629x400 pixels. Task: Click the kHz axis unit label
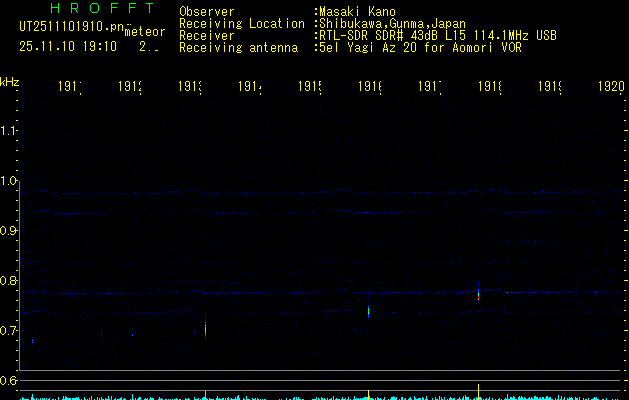(10, 80)
